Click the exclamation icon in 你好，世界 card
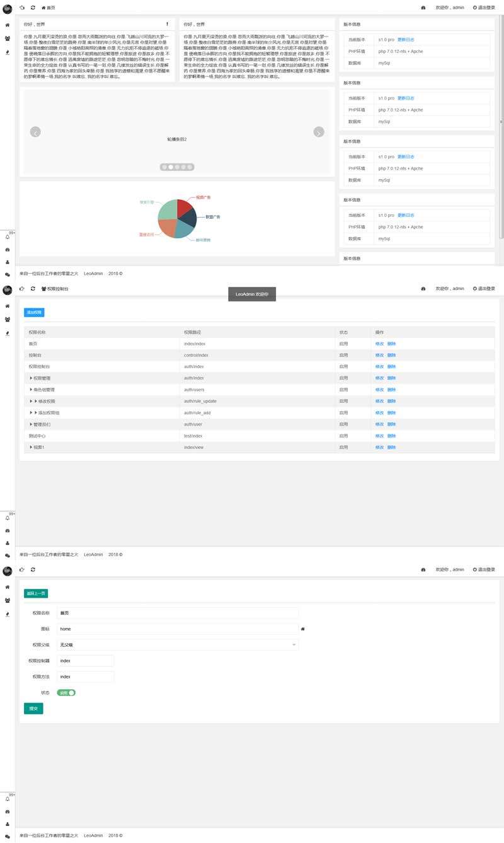Viewport: 504px width, 843px height. [167, 24]
